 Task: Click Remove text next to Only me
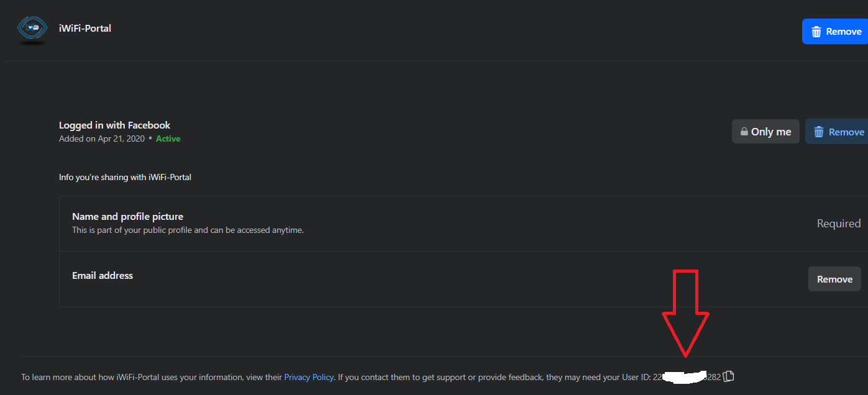coord(846,132)
